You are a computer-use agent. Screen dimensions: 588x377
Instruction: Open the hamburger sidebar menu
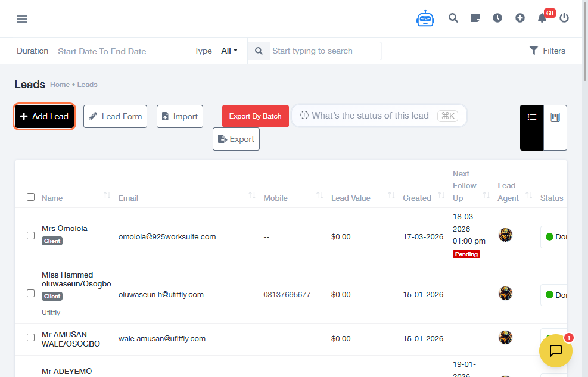click(22, 19)
